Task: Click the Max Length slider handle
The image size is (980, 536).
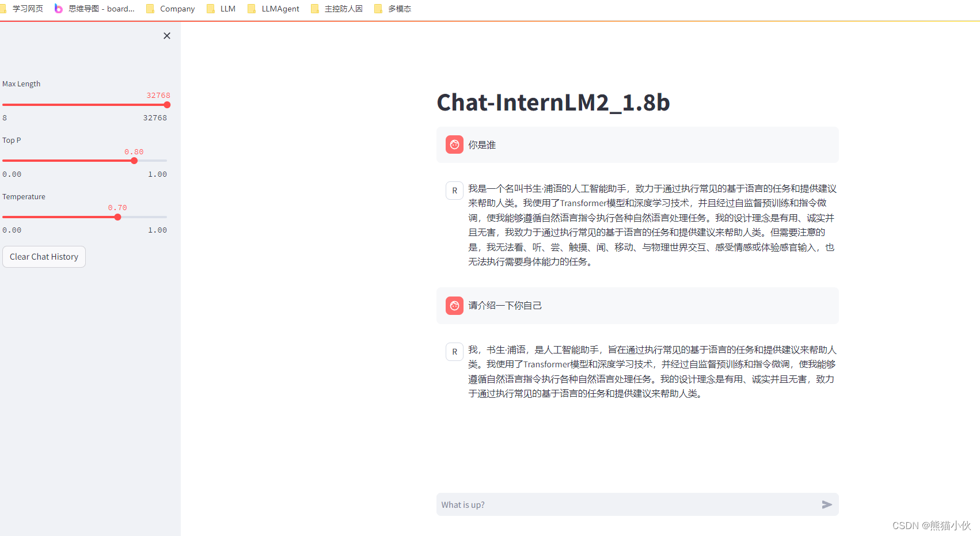Action: tap(167, 105)
